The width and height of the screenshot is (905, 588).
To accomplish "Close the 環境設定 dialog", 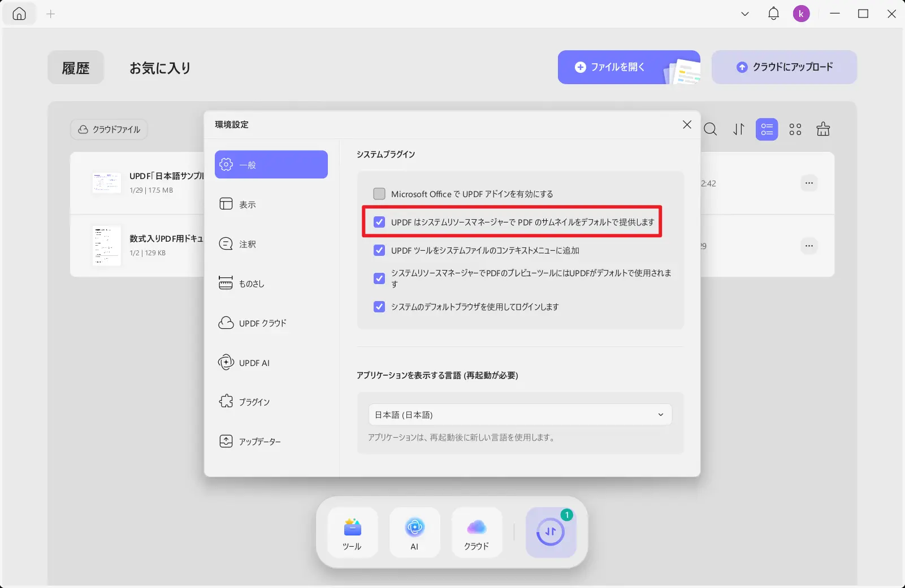I will (x=687, y=124).
